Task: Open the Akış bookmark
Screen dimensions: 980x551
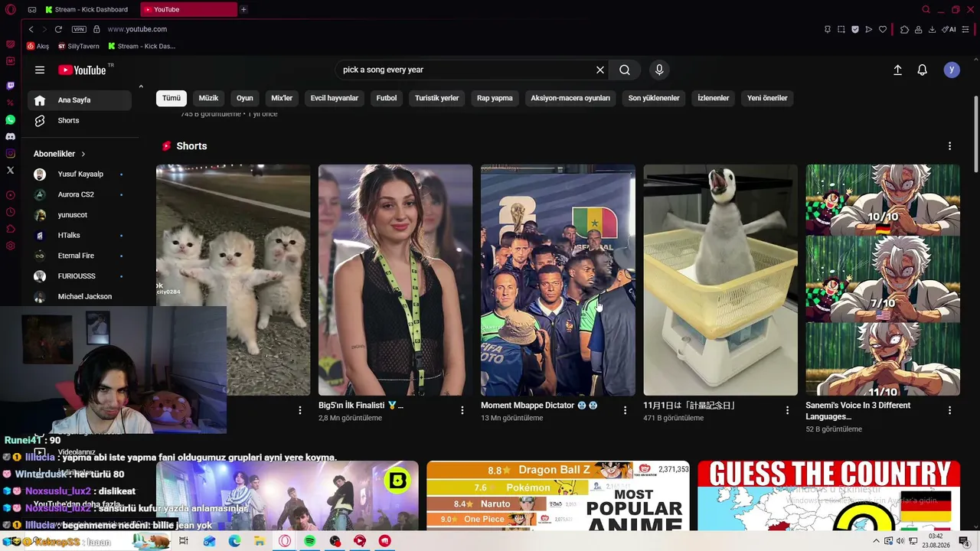Action: (x=38, y=46)
